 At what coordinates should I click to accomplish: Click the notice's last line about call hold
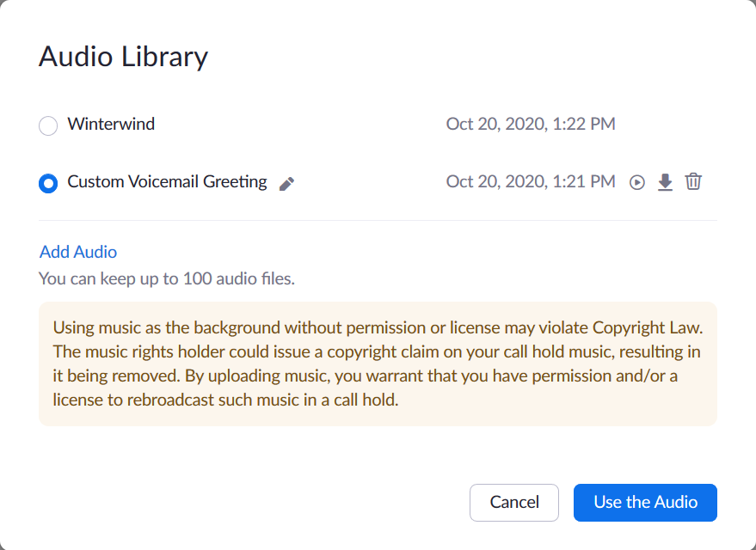pyautogui.click(x=225, y=400)
